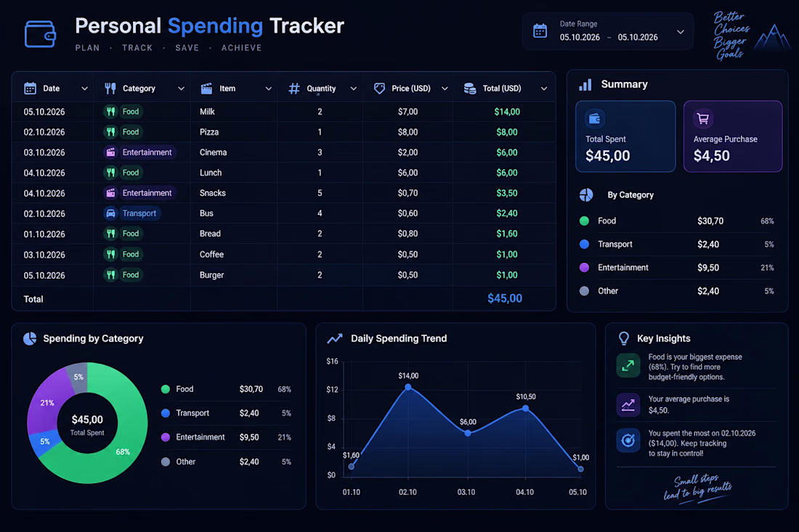Click the purple Entertainment dot in donut legend
799x532 pixels.
[166, 438]
